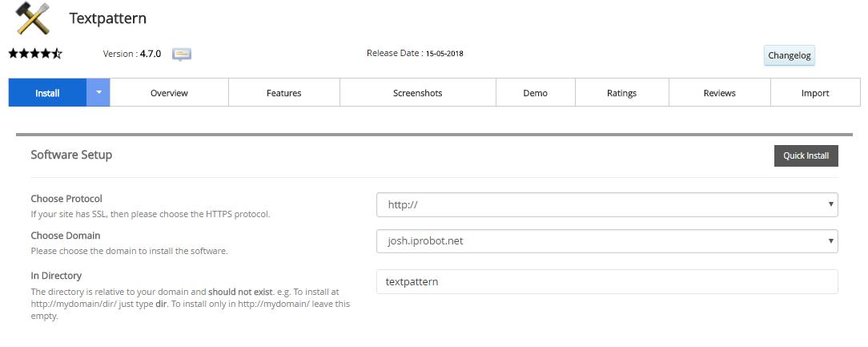Image resolution: width=868 pixels, height=347 pixels.
Task: Click the SSL HTTPS protocol hint text
Action: click(151, 214)
